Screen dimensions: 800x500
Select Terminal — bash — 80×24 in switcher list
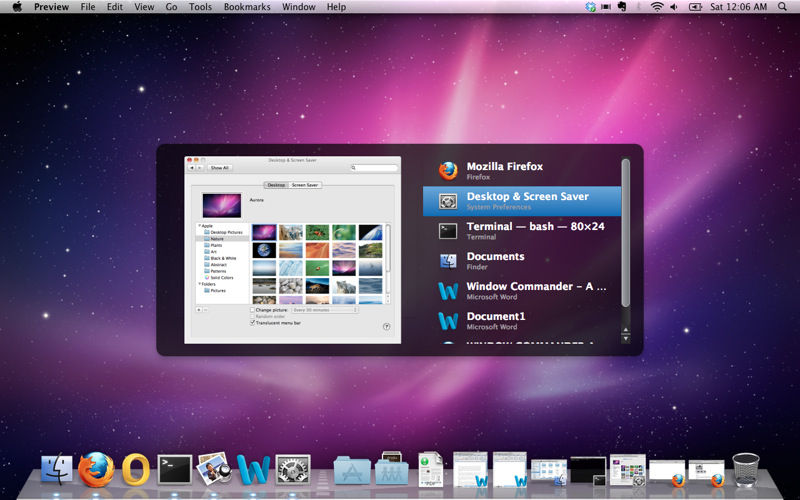pos(522,231)
